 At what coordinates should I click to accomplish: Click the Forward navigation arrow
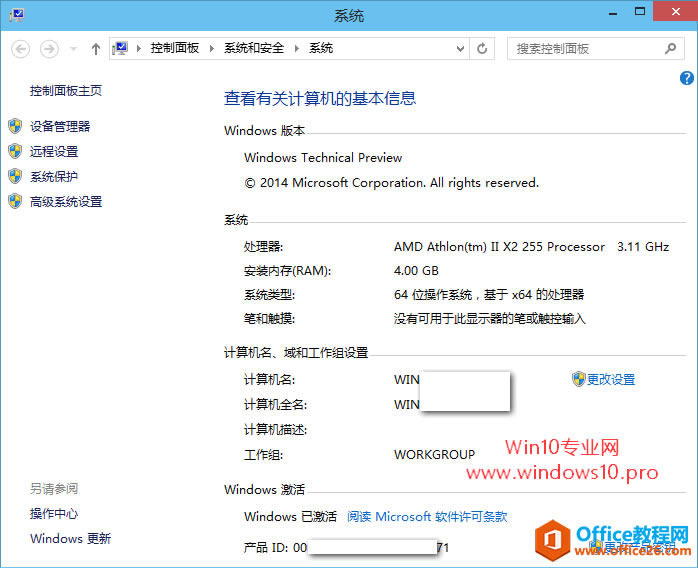[x=49, y=49]
